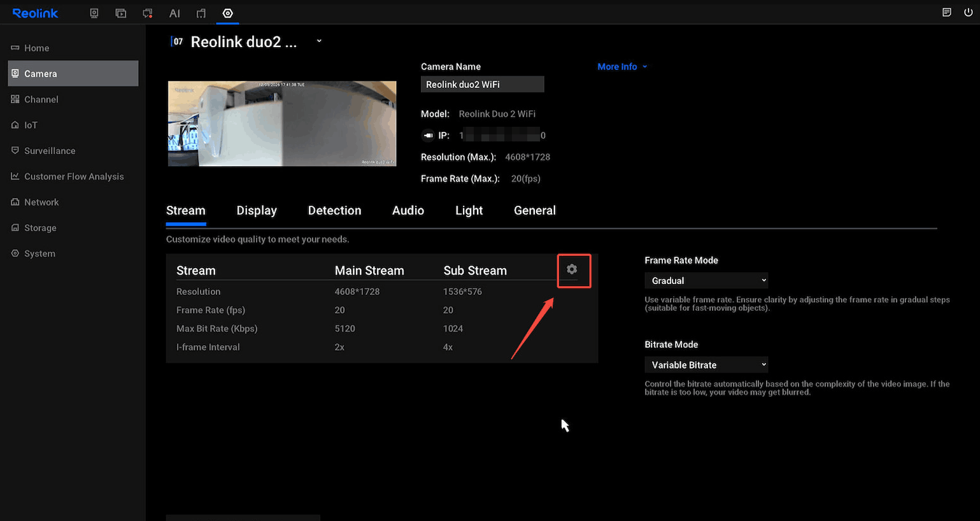This screenshot has height=521, width=980.
Task: Open the alerts icon with red dot
Action: pyautogui.click(x=148, y=13)
